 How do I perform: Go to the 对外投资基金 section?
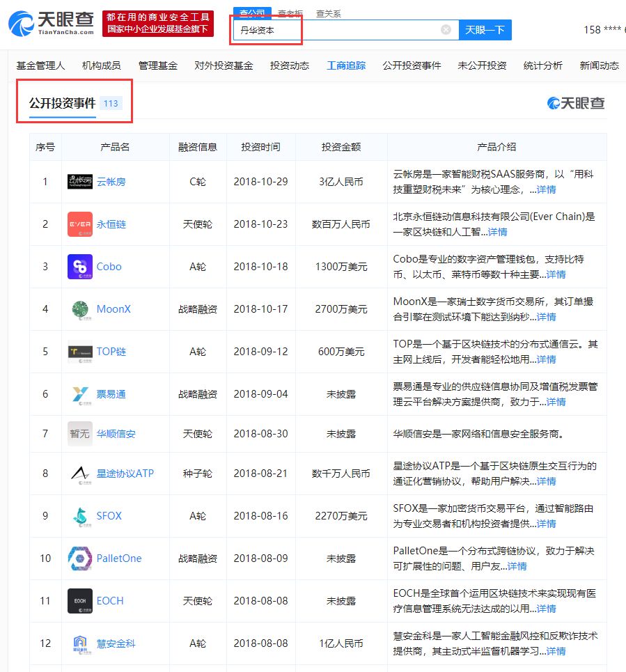pyautogui.click(x=224, y=65)
